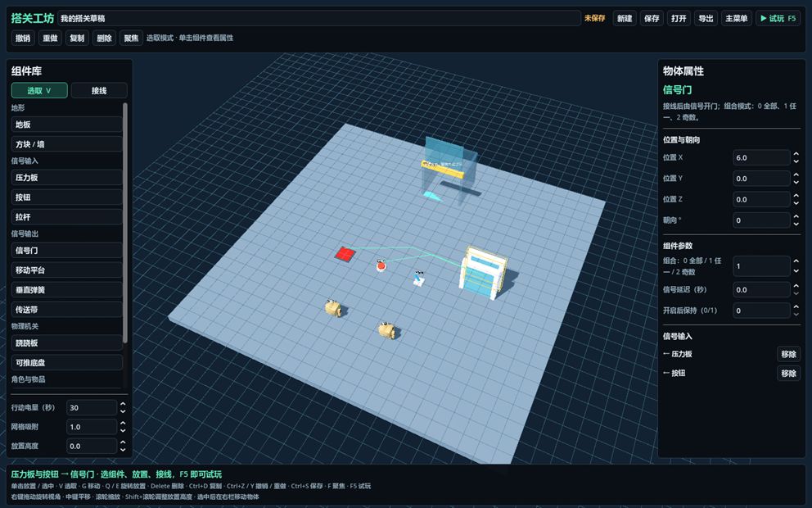The width and height of the screenshot is (812, 508).
Task: Select 信号门 component in library
Action: click(67, 251)
